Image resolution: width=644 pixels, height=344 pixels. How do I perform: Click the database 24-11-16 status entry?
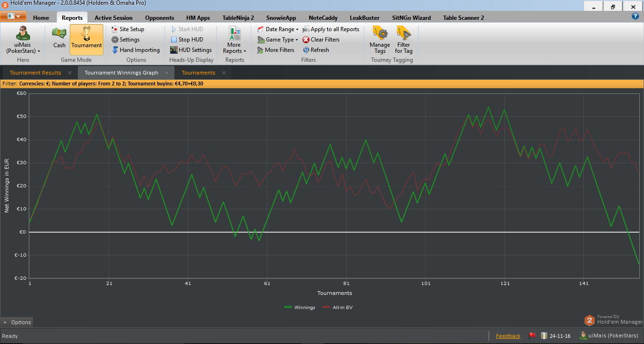point(556,336)
